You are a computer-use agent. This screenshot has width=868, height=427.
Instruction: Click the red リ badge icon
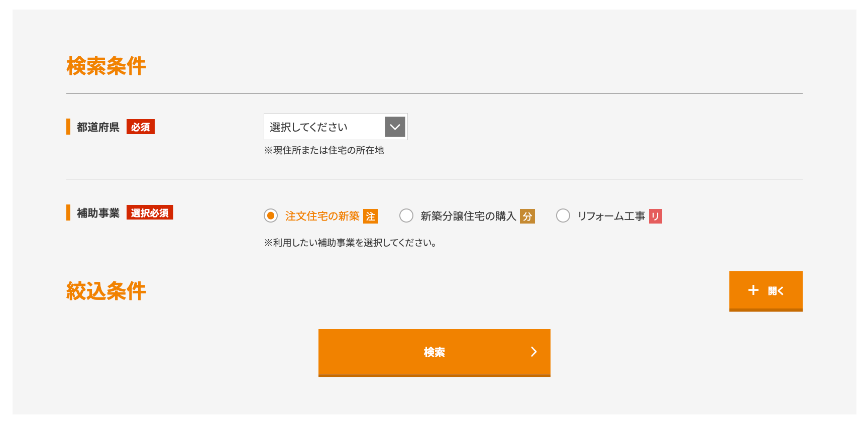pos(656,216)
